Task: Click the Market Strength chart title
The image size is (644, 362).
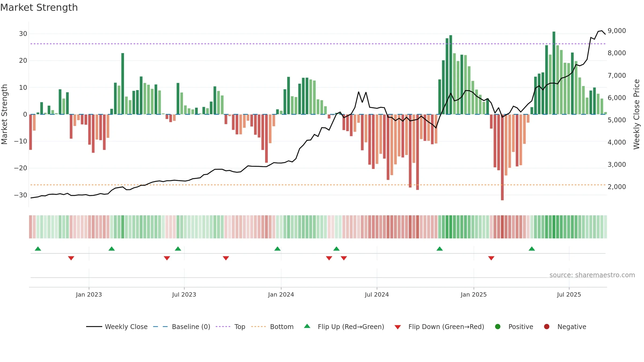Action: (x=39, y=8)
